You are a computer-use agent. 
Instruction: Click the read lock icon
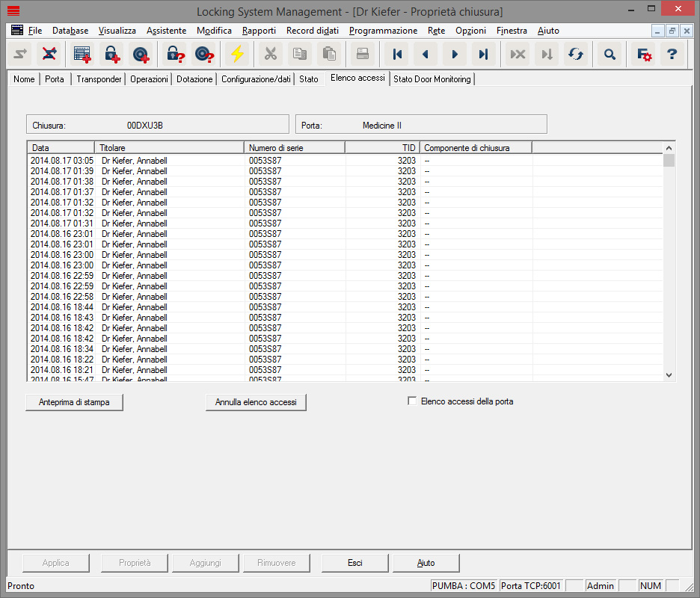175,55
